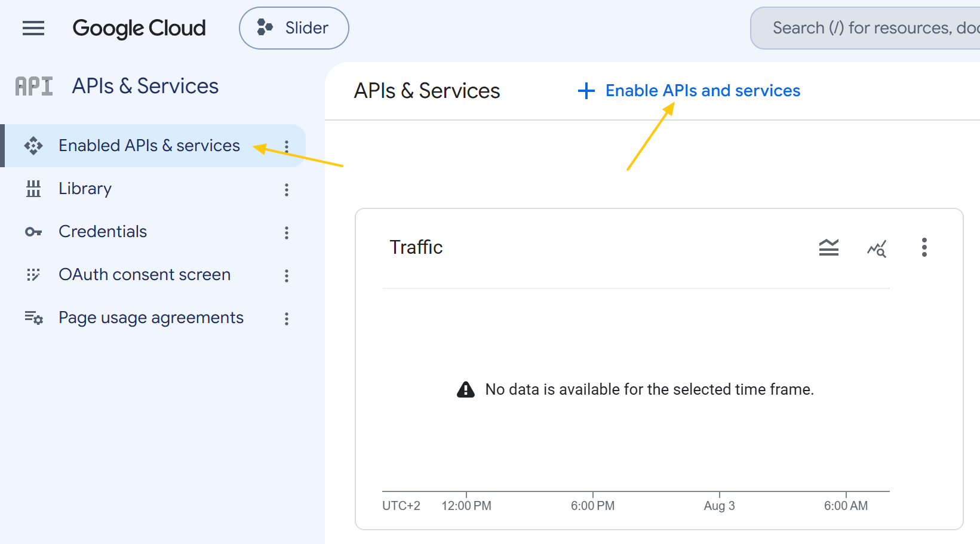The width and height of the screenshot is (980, 544).
Task: Click the search bar for resources
Action: point(865,28)
